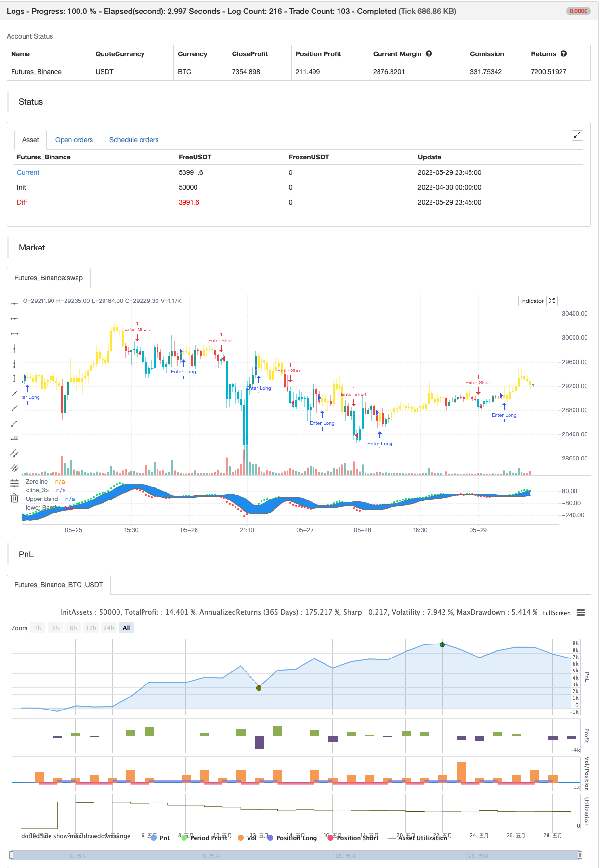600x868 pixels.
Task: Click the trash icon to clear drawings
Action: (14, 498)
